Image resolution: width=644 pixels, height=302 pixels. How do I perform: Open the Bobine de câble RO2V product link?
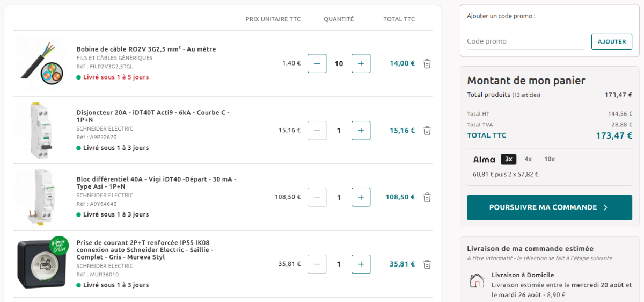146,49
